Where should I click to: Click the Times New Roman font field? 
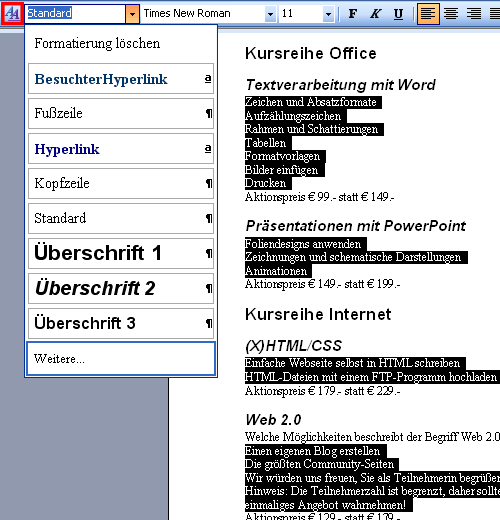tap(203, 14)
